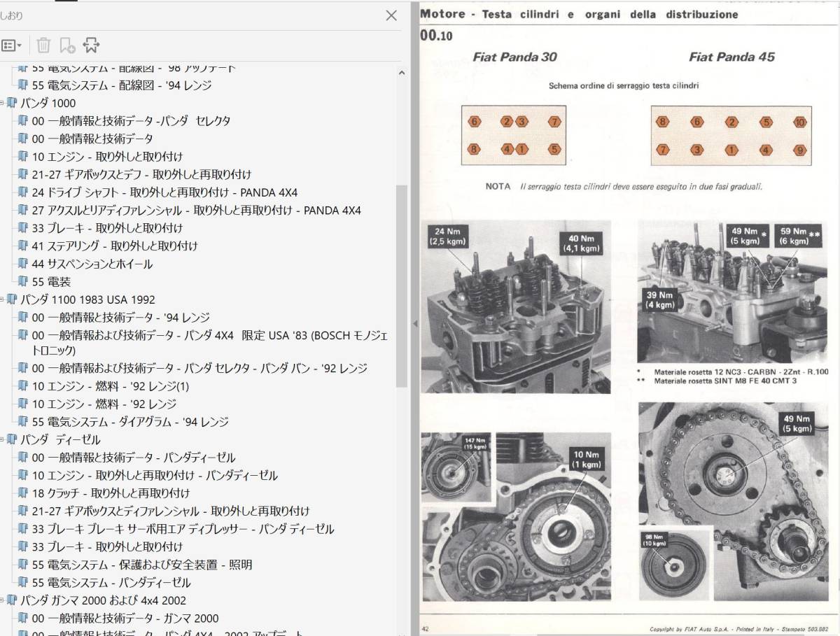840x636 pixels.
Task: Open bookmark 21-27 ギアボックスとデフ - 取り外しと再取り付け
Action: [x=141, y=174]
